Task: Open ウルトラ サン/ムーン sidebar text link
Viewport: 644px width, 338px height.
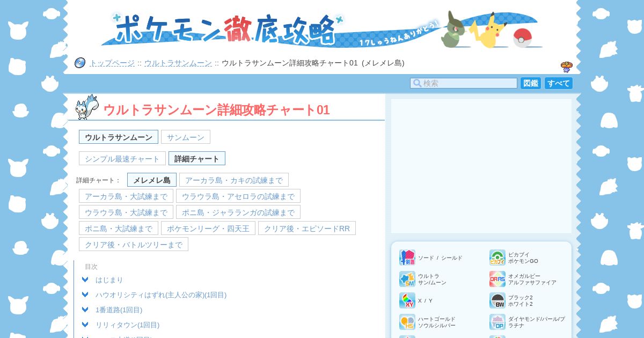Action: pos(432,280)
